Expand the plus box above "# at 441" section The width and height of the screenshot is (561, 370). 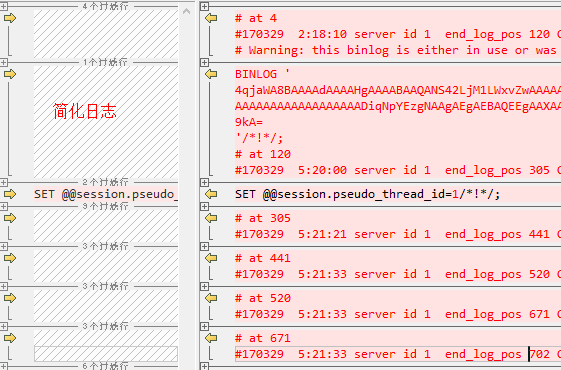tap(204, 246)
